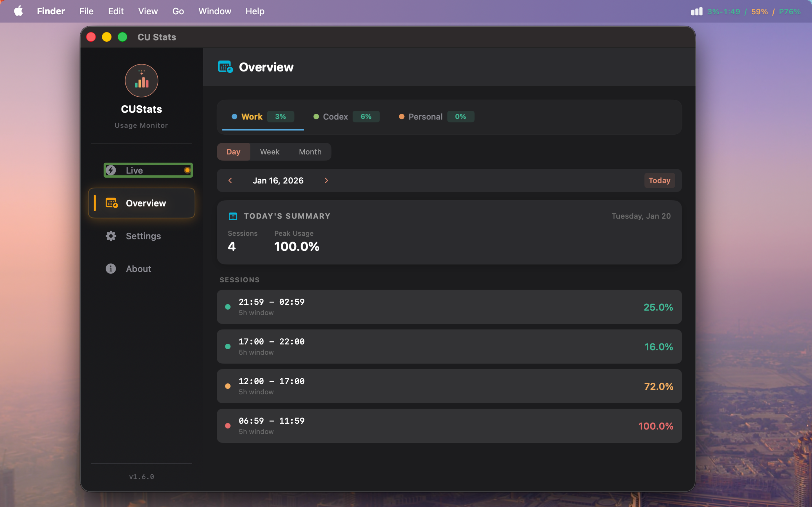Advance to the next day using right chevron
Screen dimensions: 812x507
tap(326, 180)
